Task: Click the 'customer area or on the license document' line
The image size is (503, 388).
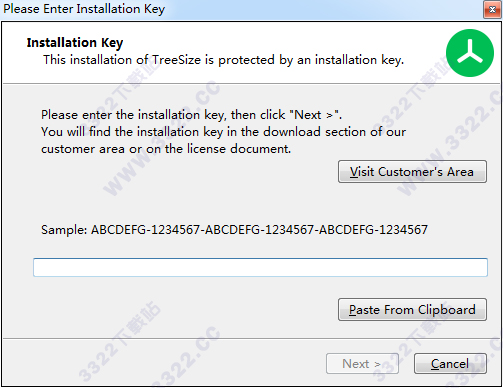Action: (x=166, y=149)
